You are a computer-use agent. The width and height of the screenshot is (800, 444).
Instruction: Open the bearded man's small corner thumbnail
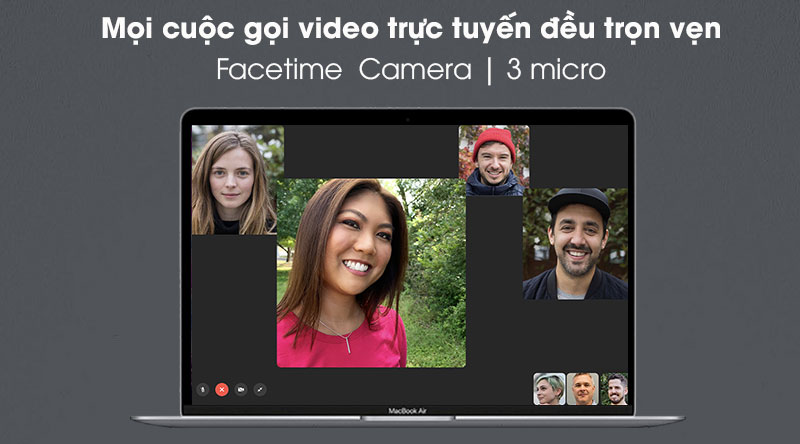click(x=614, y=389)
